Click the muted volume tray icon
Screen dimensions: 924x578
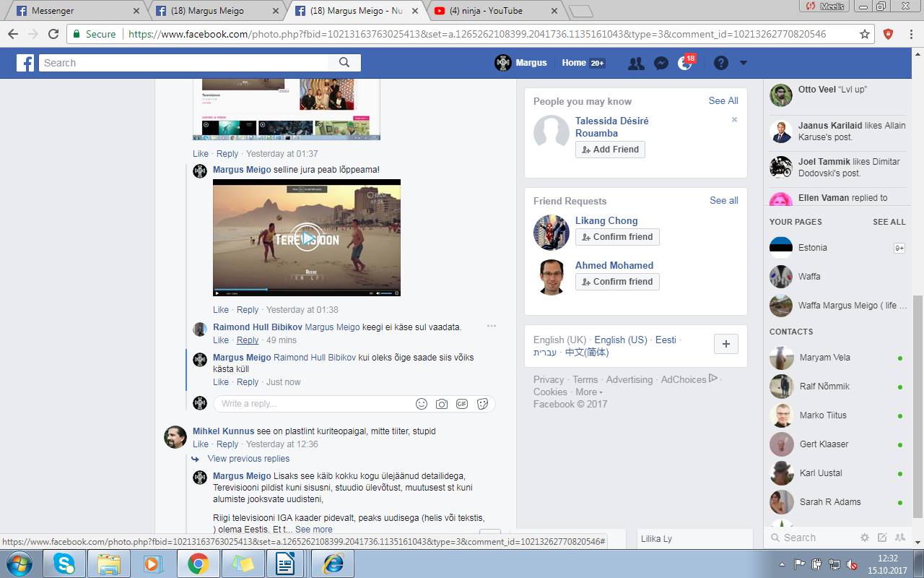tap(852, 564)
